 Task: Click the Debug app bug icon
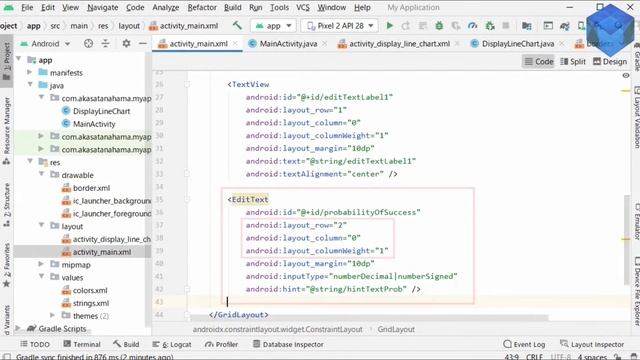tap(439, 26)
